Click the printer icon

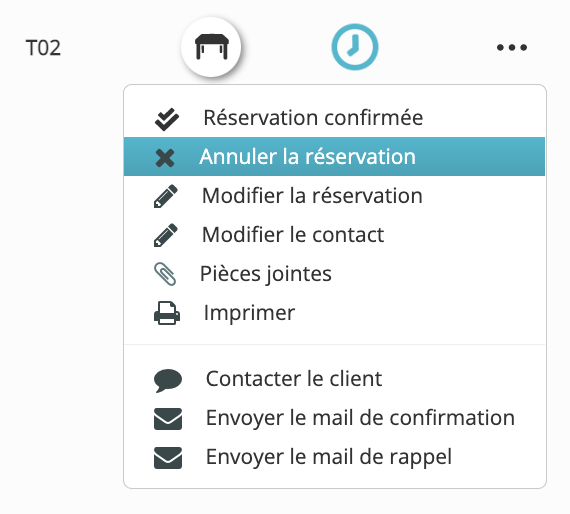coord(167,313)
